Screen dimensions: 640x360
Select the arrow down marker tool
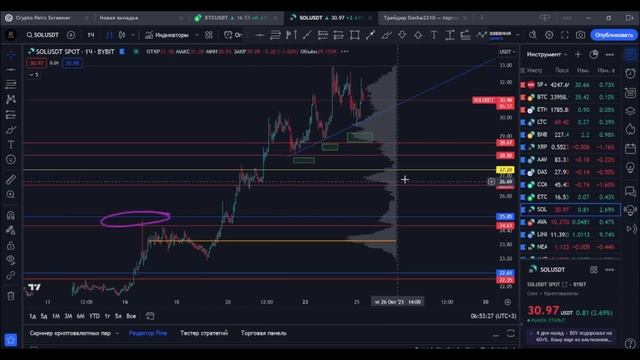[402, 35]
